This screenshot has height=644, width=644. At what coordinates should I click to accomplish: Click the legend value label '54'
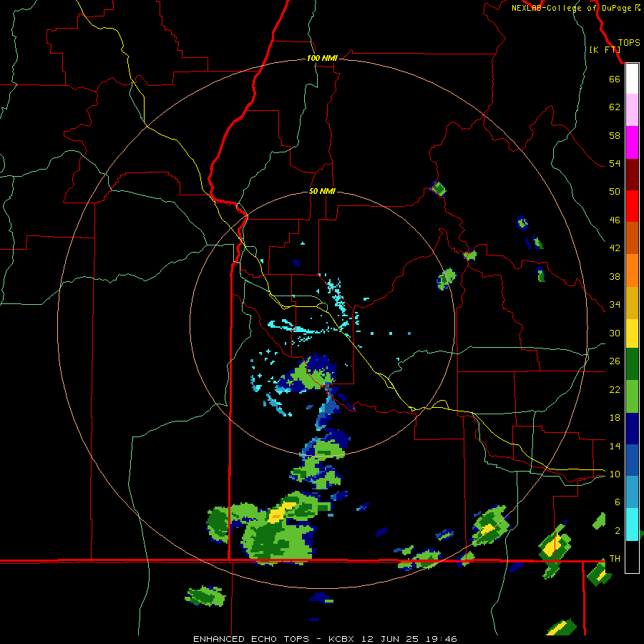tap(615, 163)
